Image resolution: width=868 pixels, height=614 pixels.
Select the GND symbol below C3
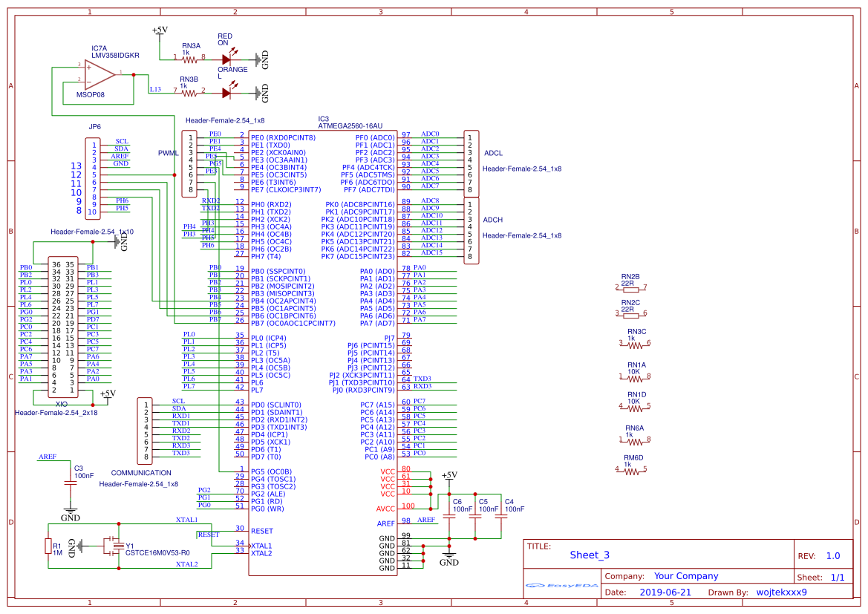pos(69,509)
